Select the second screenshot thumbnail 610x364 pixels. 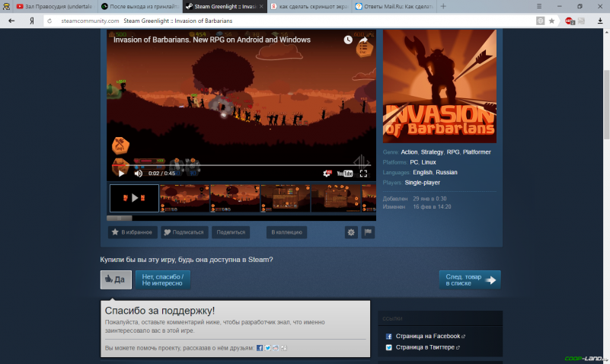coord(185,198)
